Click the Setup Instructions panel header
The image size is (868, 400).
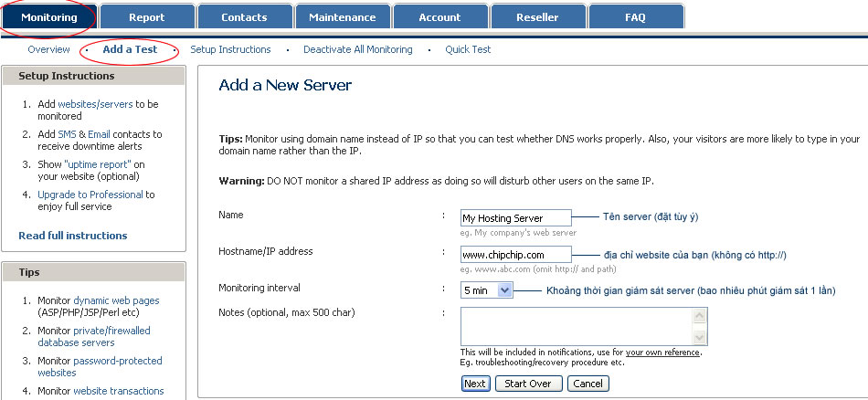pos(93,77)
